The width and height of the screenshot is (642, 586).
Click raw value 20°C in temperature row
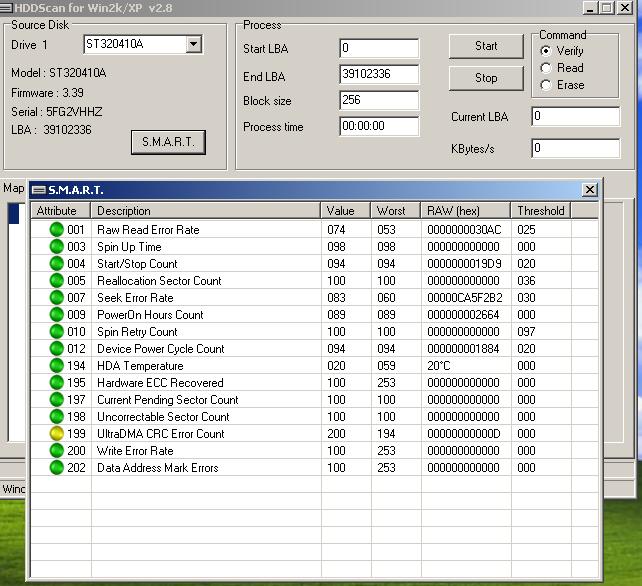tap(439, 366)
